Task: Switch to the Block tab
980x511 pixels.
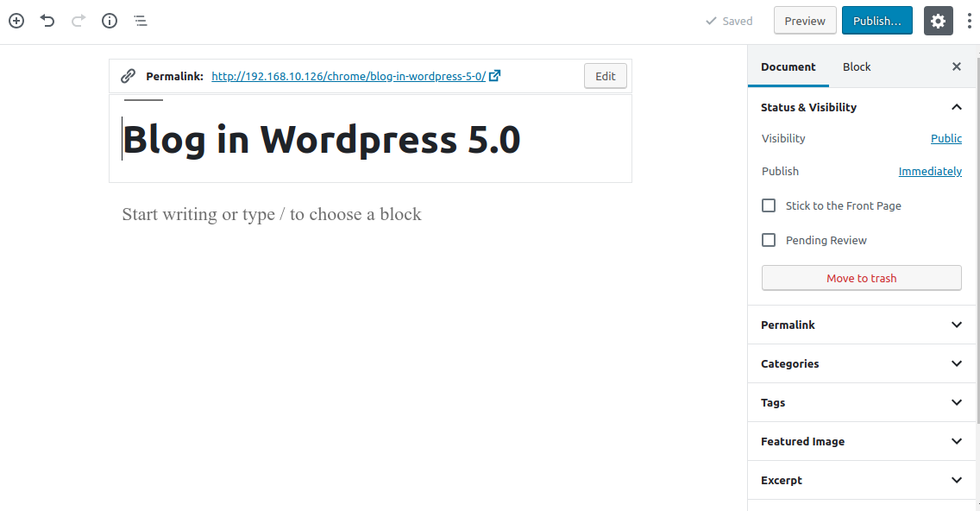Action: pos(857,67)
